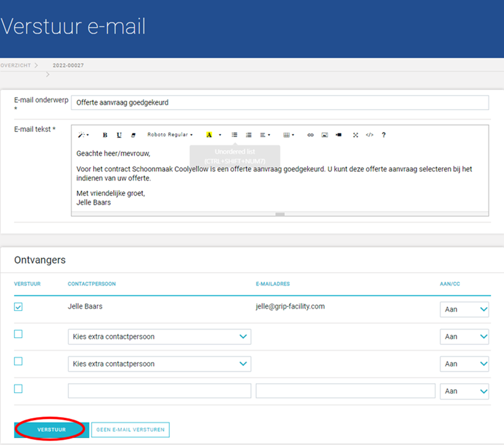Click the Verstuur button
504x445 pixels.
point(51,430)
